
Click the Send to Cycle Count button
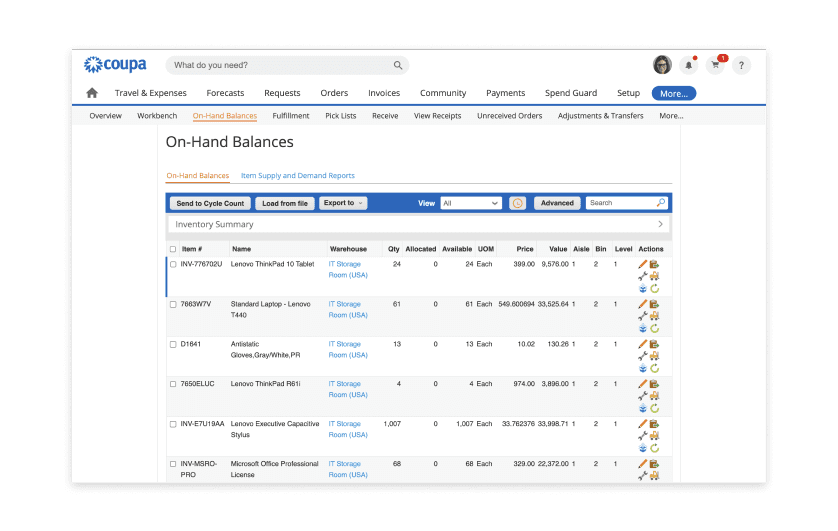click(x=210, y=204)
